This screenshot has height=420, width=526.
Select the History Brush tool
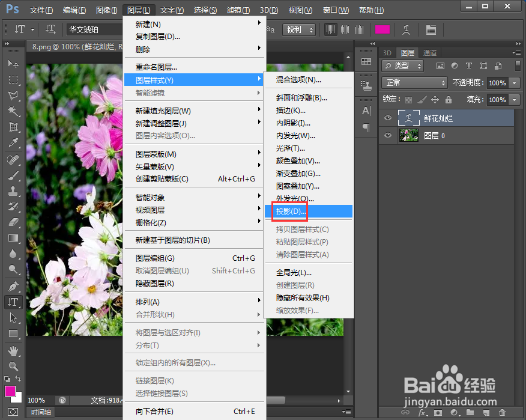pyautogui.click(x=13, y=207)
